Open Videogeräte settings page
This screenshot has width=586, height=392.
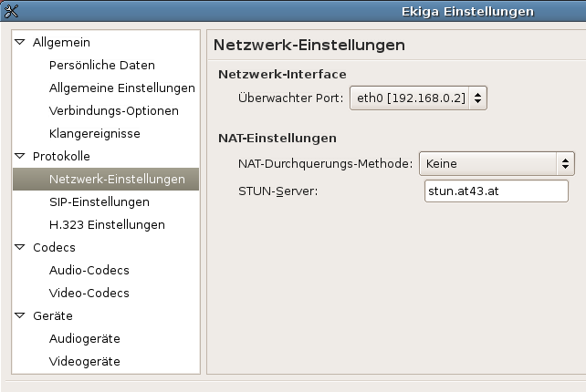(x=84, y=362)
